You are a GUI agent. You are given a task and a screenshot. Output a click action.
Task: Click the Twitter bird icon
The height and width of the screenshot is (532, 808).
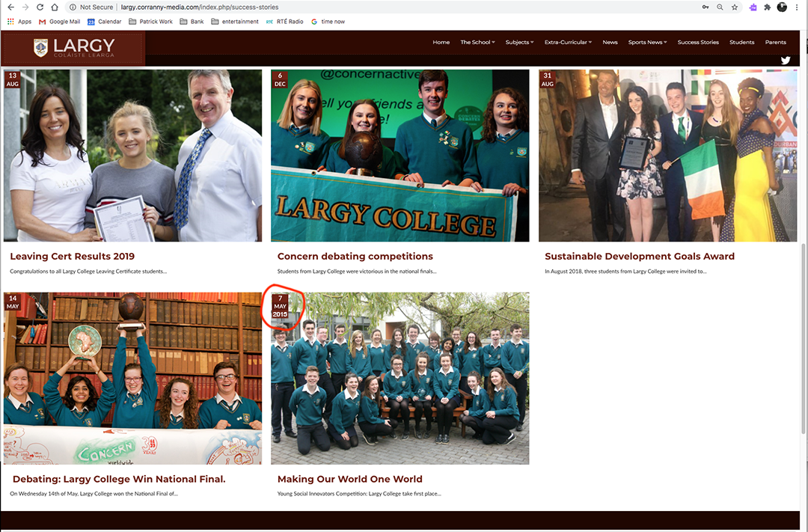[x=786, y=61]
